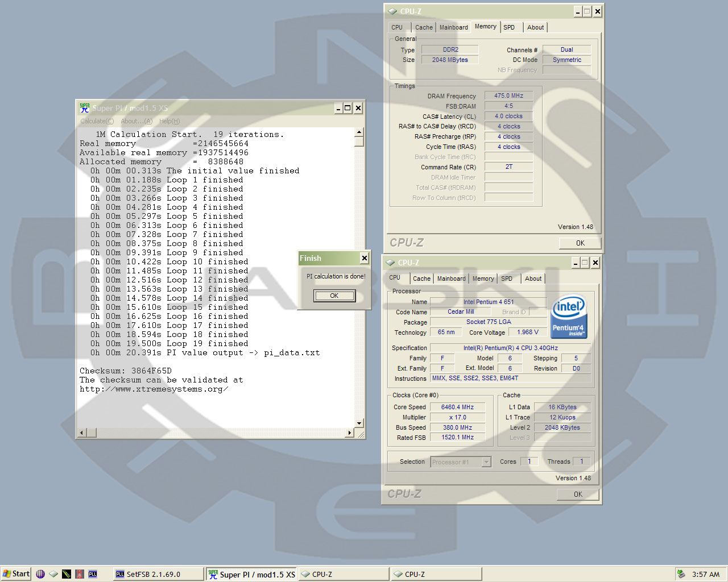Viewport: 728px width, 582px height.
Task: Open Memory tab in lower CPU-Z window
Action: point(483,278)
